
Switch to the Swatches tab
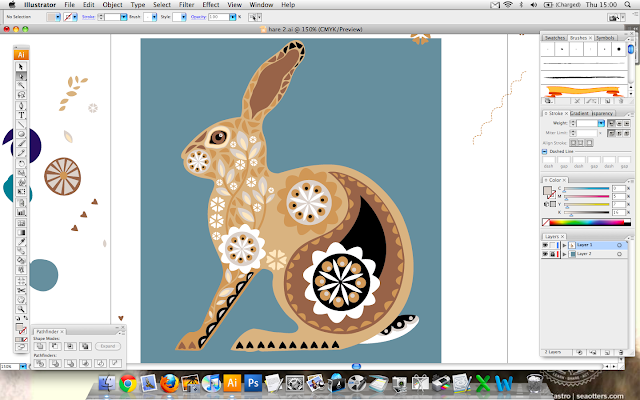coord(554,38)
